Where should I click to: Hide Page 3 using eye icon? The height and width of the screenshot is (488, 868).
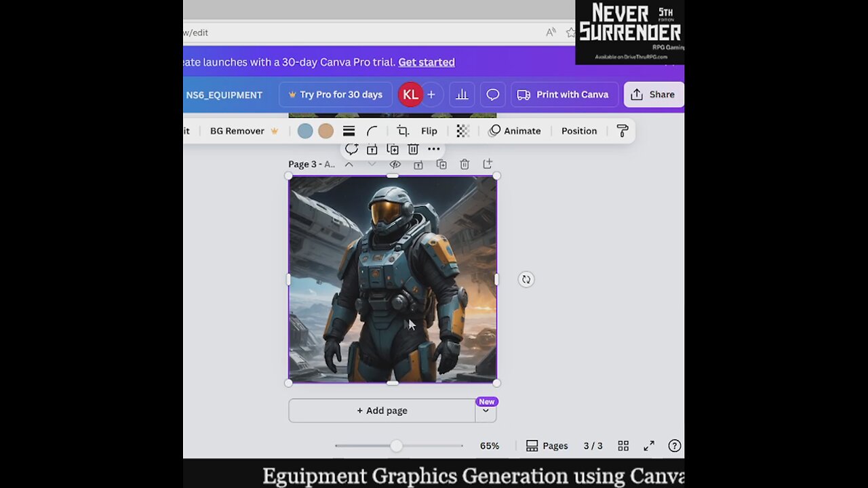[395, 164]
